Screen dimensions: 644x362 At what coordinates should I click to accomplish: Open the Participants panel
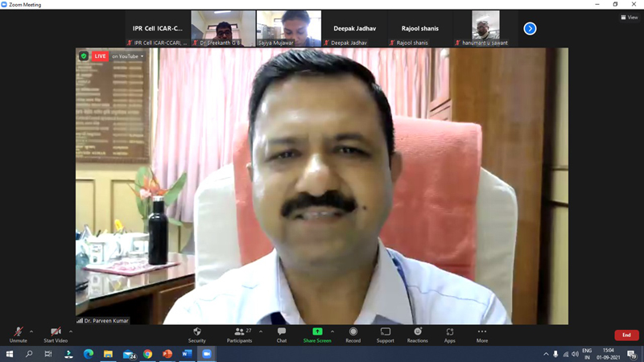pos(239,335)
